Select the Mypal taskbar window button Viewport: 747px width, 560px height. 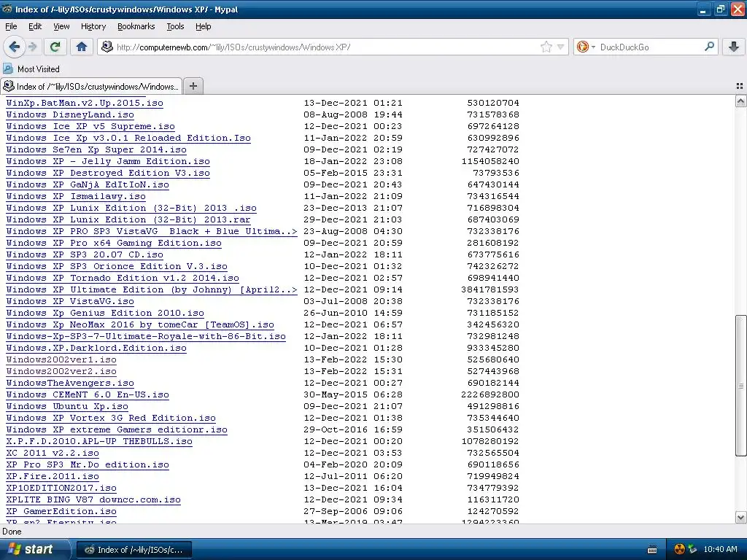click(x=134, y=550)
